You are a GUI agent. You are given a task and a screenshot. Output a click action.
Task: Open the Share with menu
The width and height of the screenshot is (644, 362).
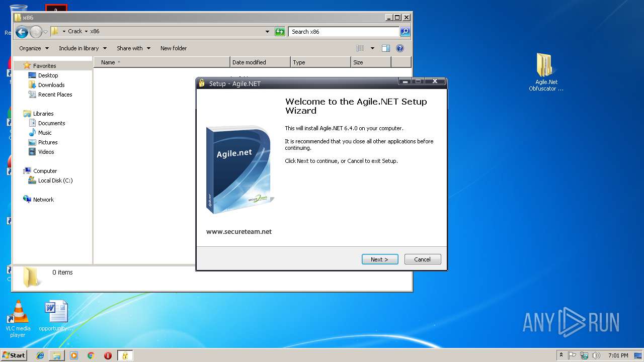[x=133, y=48]
